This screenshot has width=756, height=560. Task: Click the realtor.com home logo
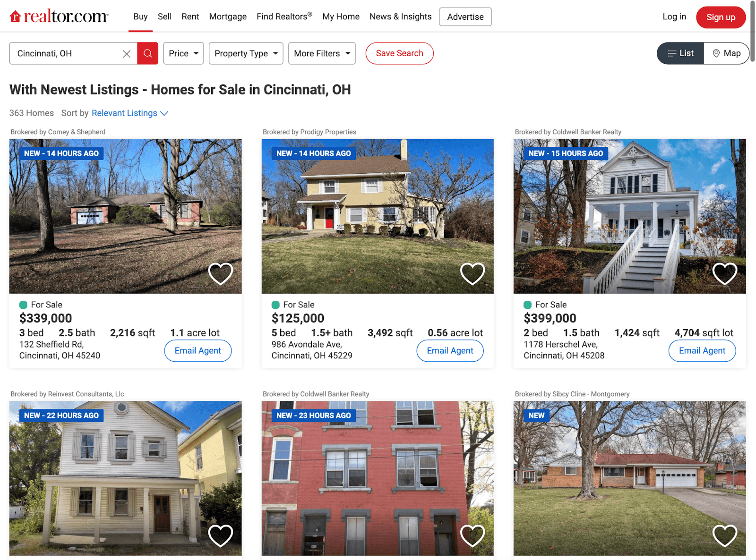[x=59, y=17]
